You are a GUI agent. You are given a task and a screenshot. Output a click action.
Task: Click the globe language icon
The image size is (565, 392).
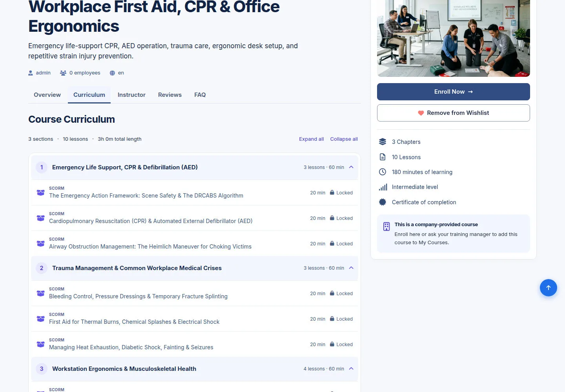click(112, 73)
